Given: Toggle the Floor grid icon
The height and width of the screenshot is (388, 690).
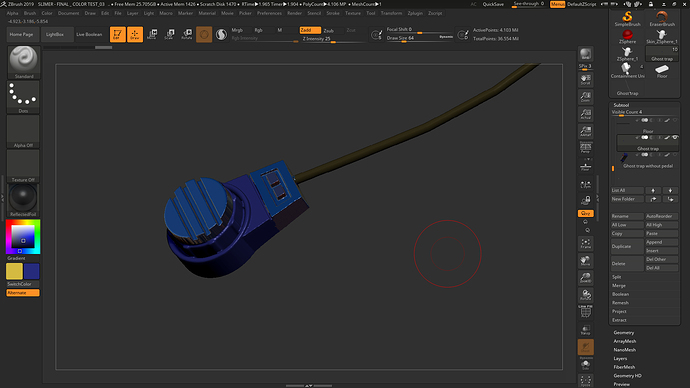Looking at the screenshot, I should coord(585,167).
